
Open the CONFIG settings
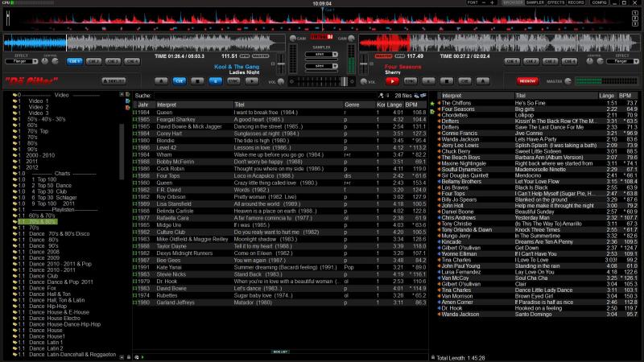tap(599, 2)
